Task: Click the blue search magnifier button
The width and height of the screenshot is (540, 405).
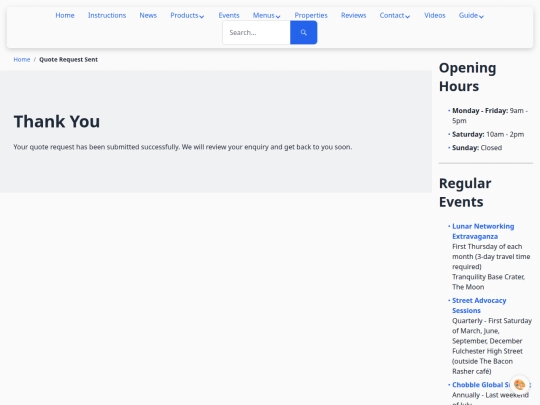Action: pos(303,32)
